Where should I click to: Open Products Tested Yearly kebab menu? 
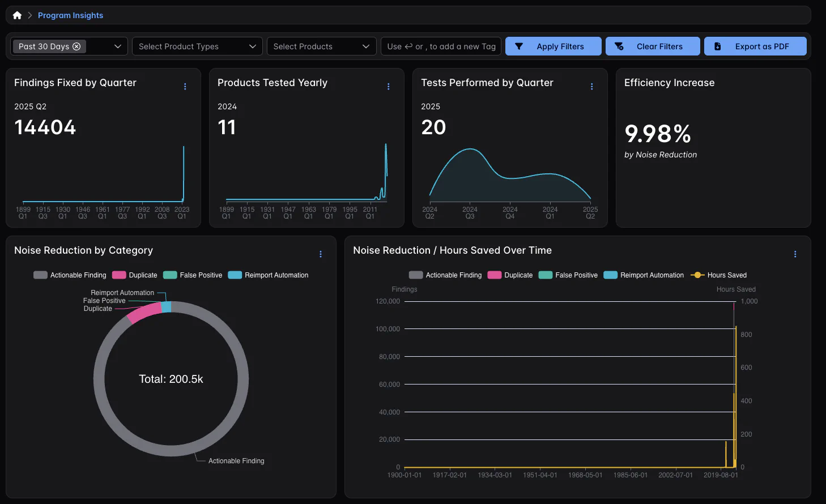coord(388,87)
